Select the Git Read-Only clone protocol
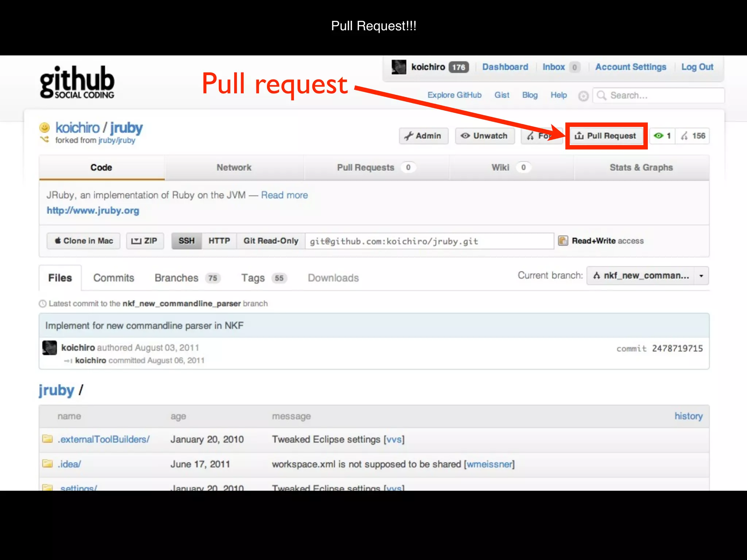 (x=271, y=241)
